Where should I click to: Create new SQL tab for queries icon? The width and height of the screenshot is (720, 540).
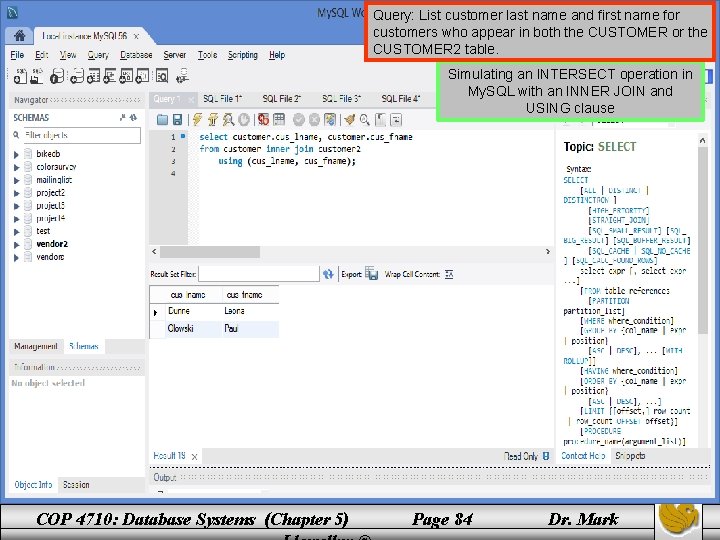[x=20, y=76]
